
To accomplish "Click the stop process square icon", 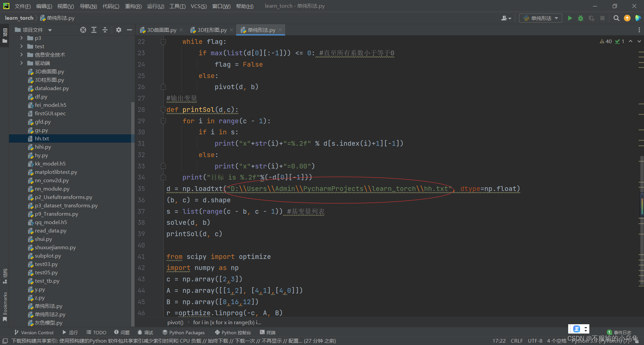I will pos(602,18).
